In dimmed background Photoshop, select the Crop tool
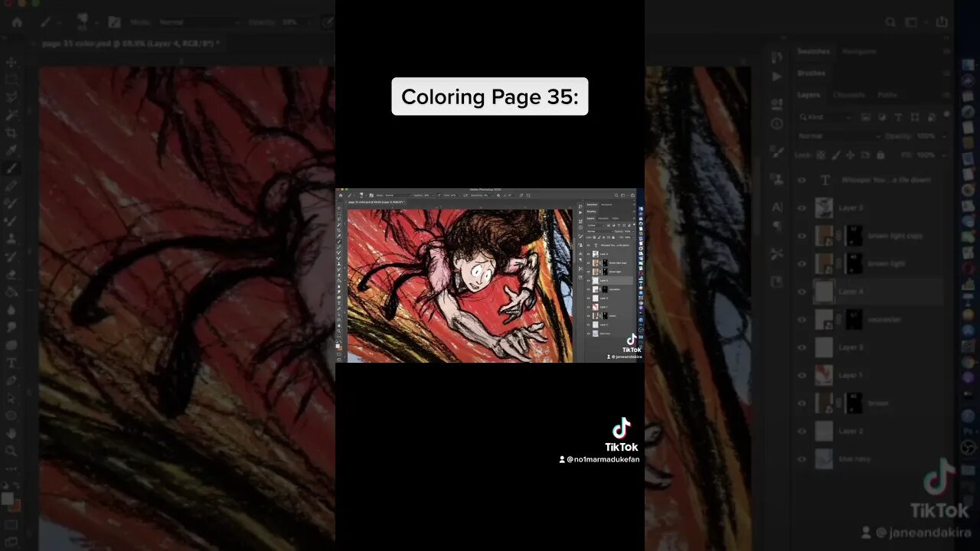This screenshot has width=980, height=551. coord(11,133)
